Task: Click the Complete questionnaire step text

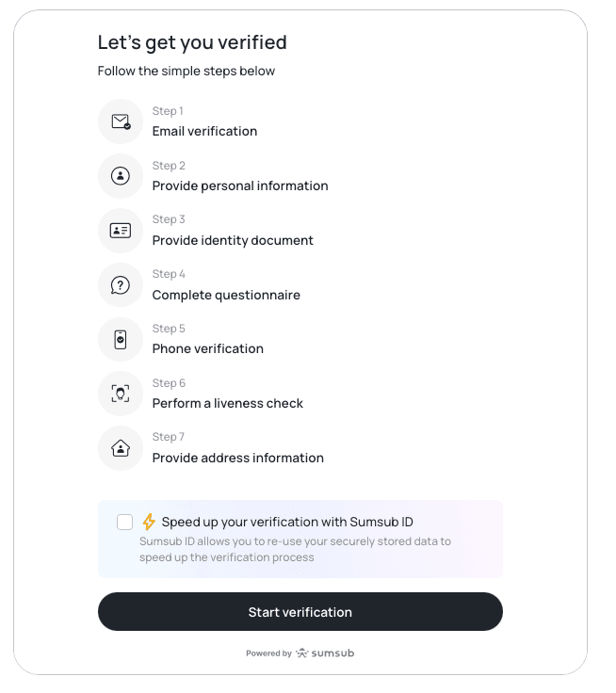Action: 226,295
